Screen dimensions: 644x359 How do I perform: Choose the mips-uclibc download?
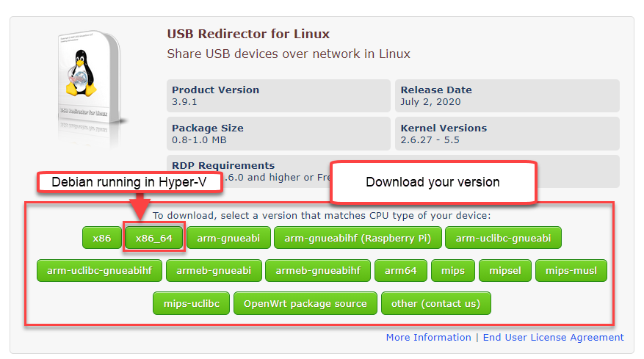[191, 303]
